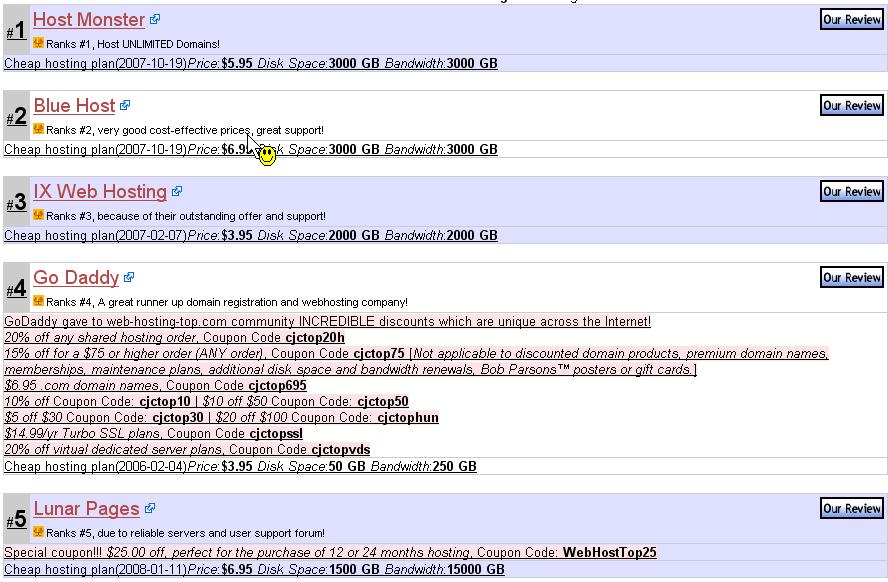Click virtual dedicated server coupon cjctopvds
888x582 pixels.
tap(187, 450)
